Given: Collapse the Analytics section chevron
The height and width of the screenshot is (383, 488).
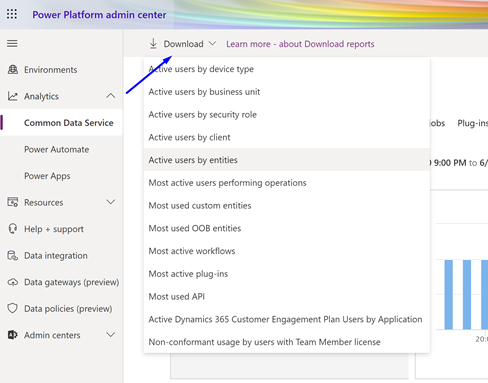Looking at the screenshot, I should 111,96.
